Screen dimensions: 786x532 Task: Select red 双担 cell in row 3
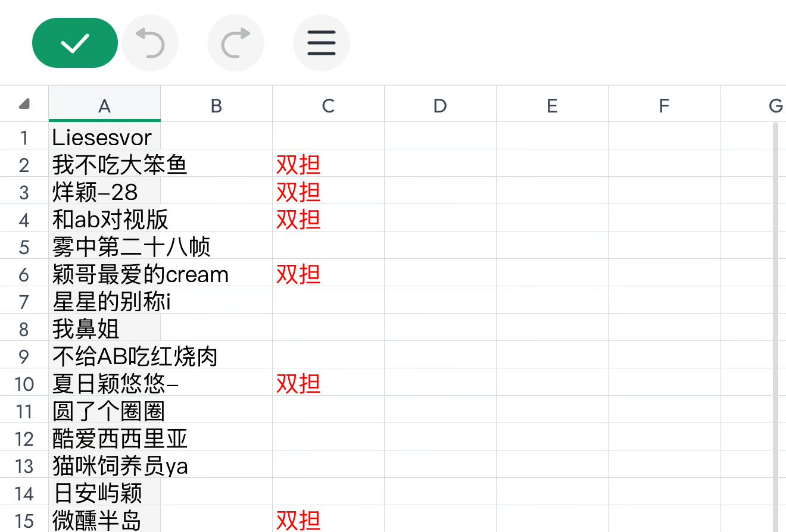[x=328, y=191]
